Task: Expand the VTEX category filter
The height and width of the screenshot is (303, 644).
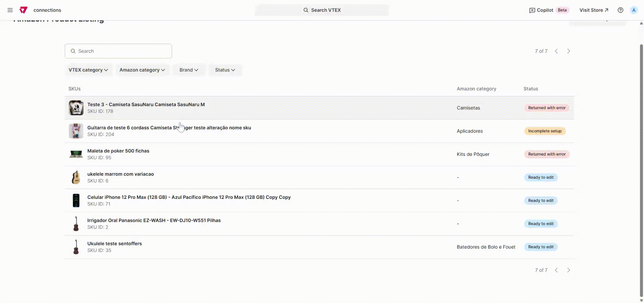Action: [x=88, y=70]
